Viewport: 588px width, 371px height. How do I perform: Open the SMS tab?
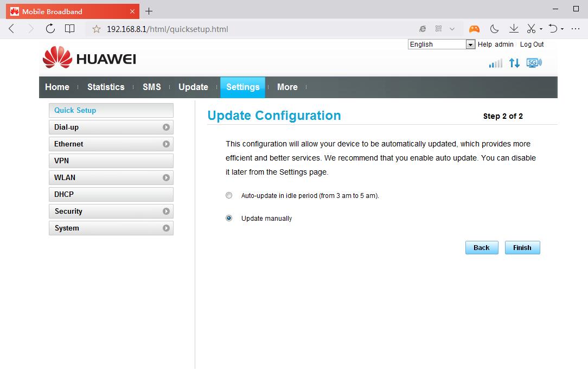tap(151, 87)
